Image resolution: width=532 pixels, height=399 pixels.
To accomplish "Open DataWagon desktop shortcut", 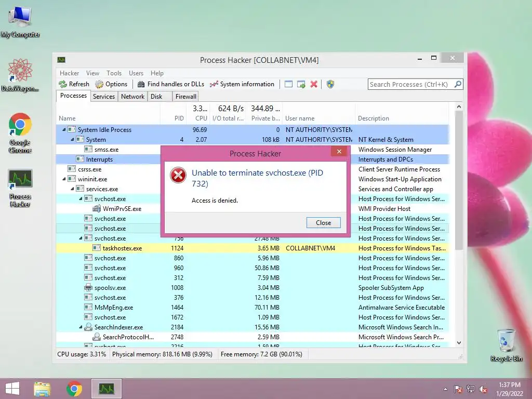I will coord(20,75).
